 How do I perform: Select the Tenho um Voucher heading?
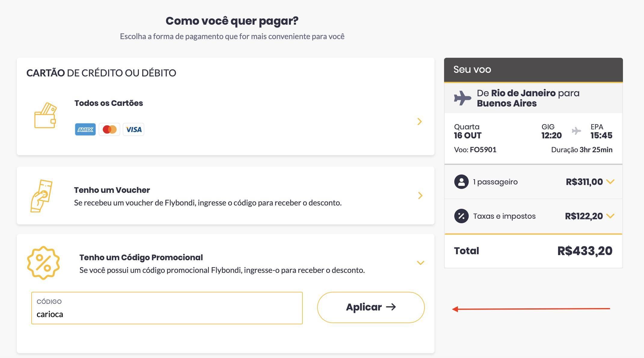coord(112,190)
